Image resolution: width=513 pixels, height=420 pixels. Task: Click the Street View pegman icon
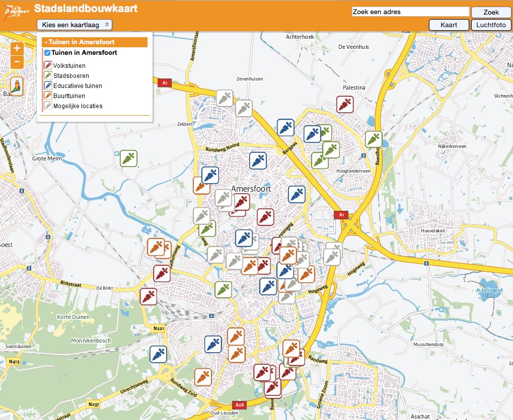click(17, 87)
